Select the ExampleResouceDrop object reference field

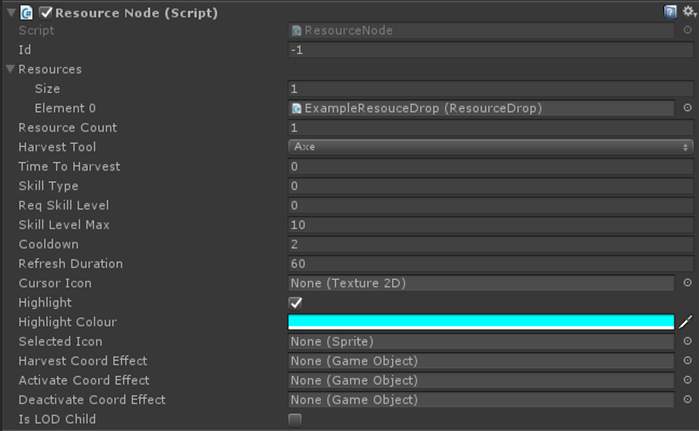point(480,108)
